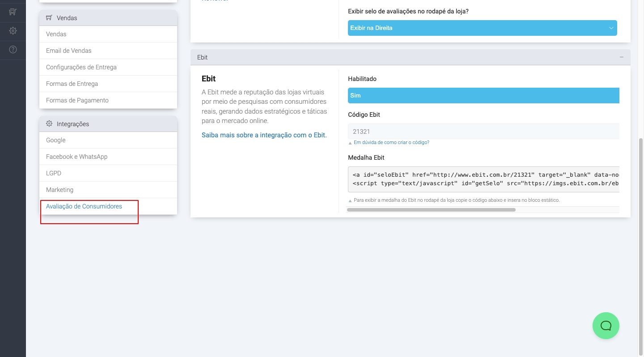Open the settings gear in dark sidebar

pyautogui.click(x=13, y=31)
